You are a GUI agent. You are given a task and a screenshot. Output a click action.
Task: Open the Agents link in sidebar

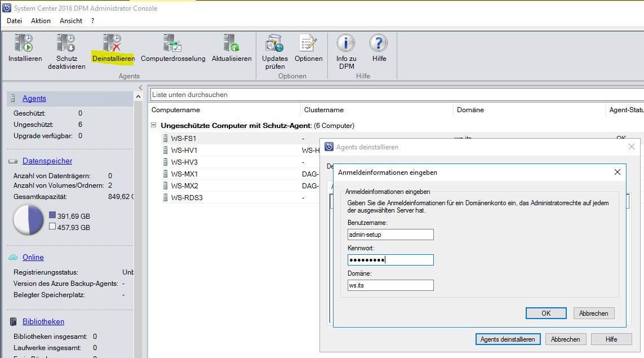[x=34, y=98]
